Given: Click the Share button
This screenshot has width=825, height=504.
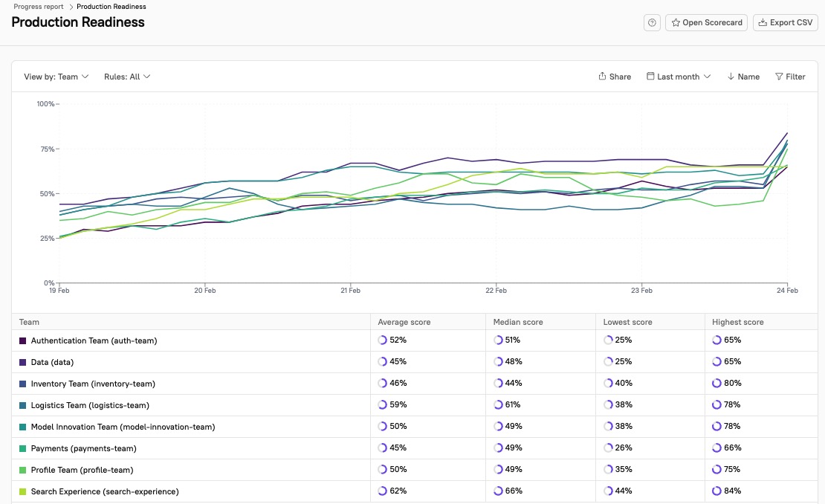Looking at the screenshot, I should pyautogui.click(x=615, y=77).
